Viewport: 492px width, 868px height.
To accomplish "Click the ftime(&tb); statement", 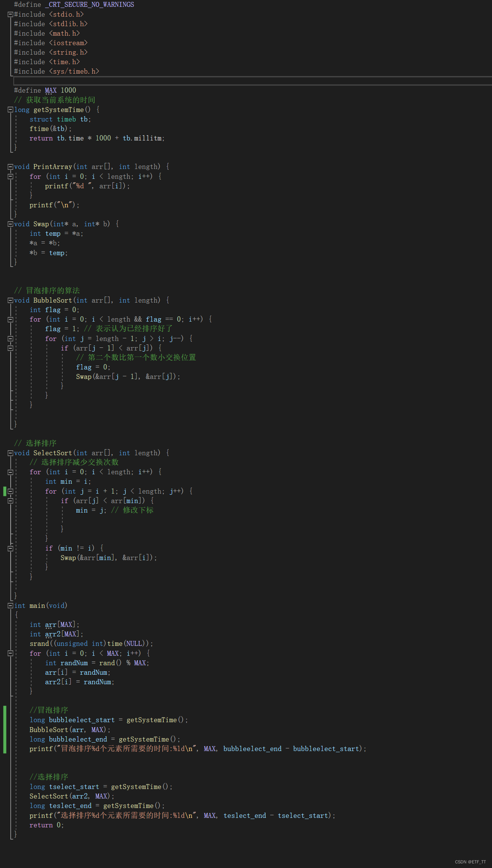I will click(51, 129).
